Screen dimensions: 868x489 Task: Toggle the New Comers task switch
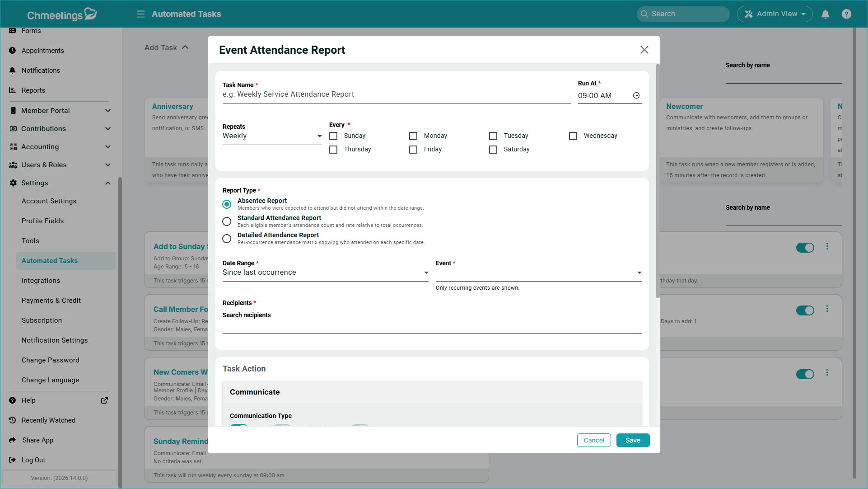point(805,374)
